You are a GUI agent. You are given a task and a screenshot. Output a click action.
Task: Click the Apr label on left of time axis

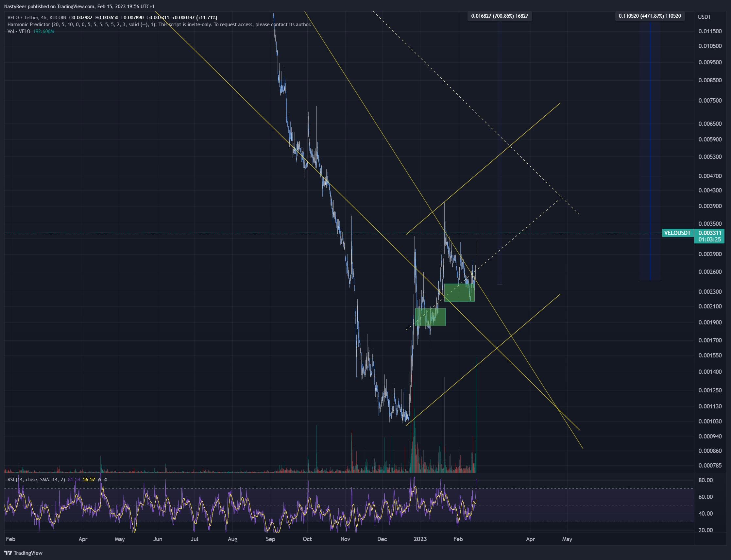tap(83, 539)
